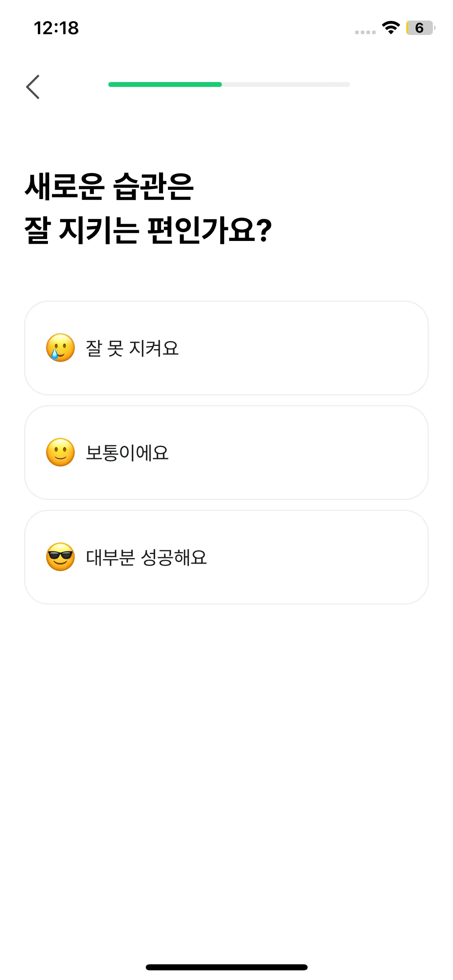This screenshot has height=980, width=453.
Task: Click the battery level indicator
Action: 420,28
